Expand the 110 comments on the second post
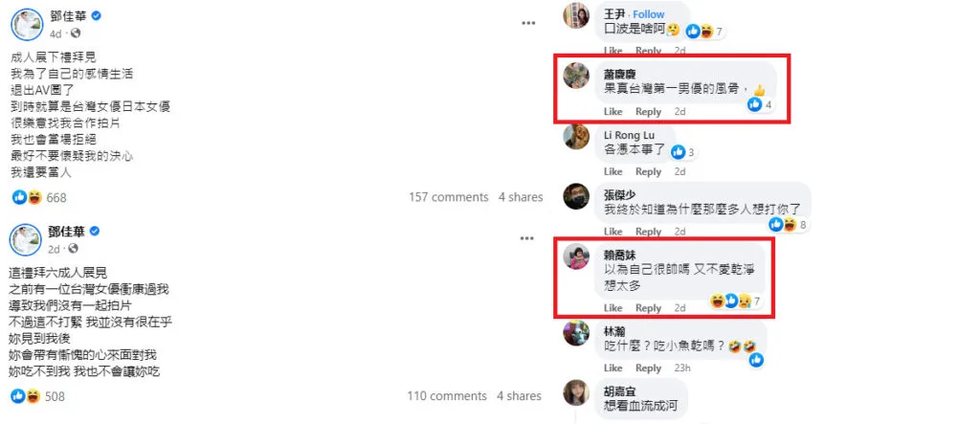980x424 pixels. pos(447,396)
